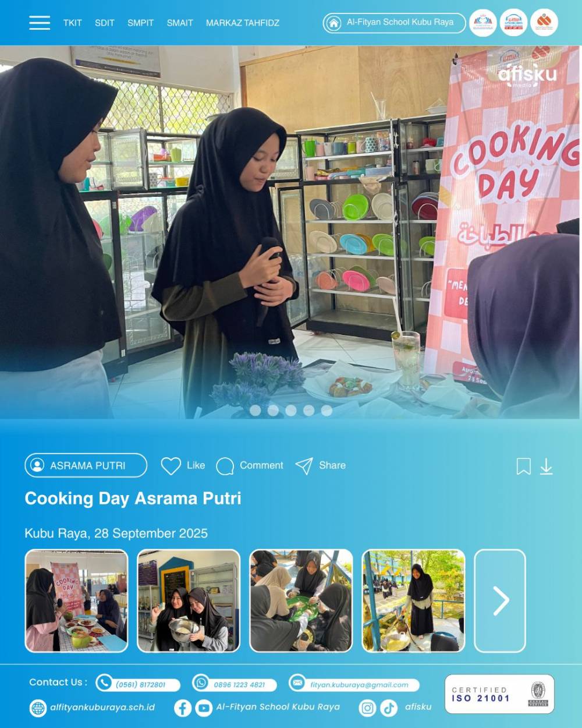The height and width of the screenshot is (728, 582).
Task: Like the post with heart icon
Action: (x=171, y=466)
